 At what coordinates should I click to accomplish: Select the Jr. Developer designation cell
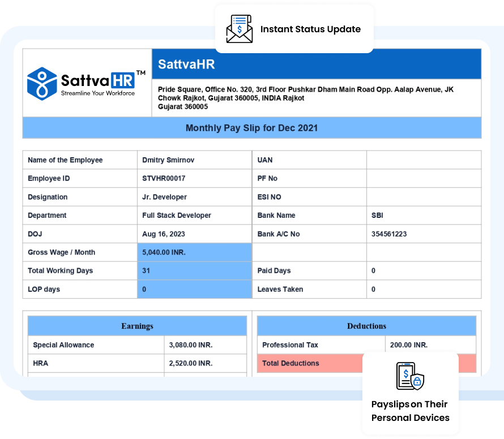(x=164, y=197)
